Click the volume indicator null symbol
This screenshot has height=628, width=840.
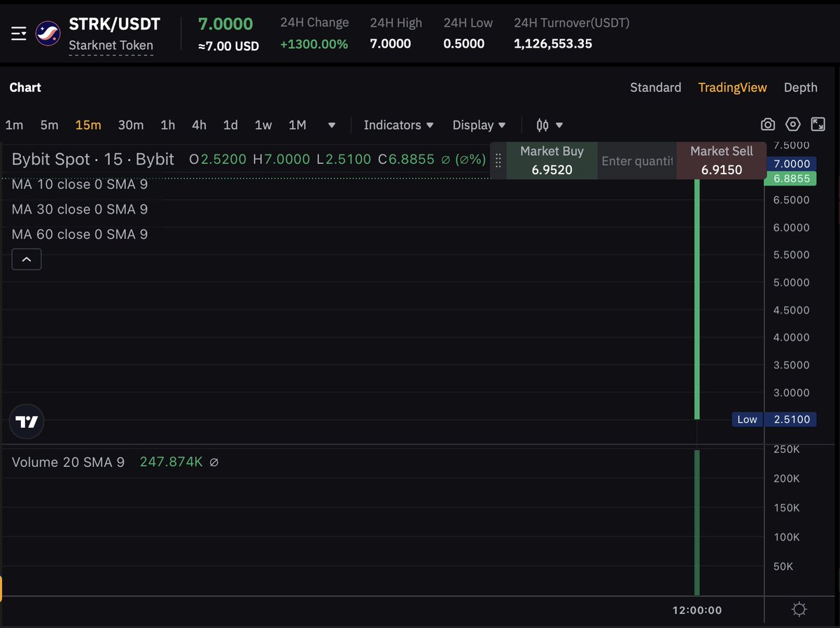(x=214, y=462)
